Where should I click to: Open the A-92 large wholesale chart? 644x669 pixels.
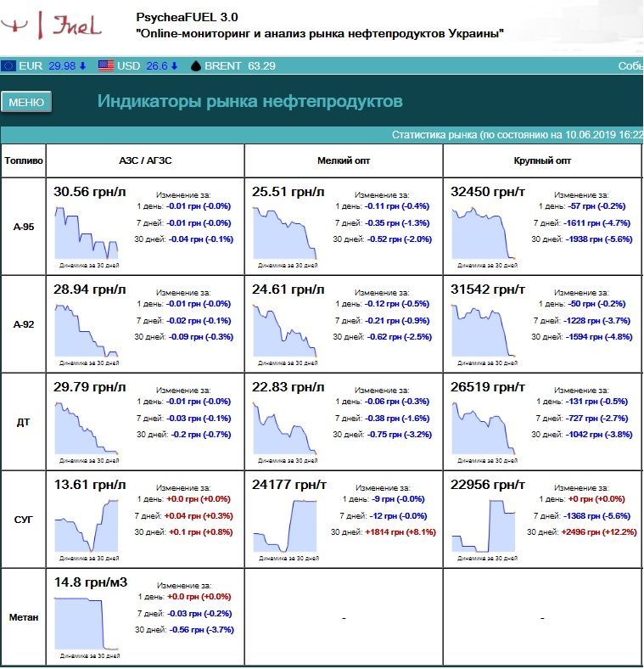[484, 329]
